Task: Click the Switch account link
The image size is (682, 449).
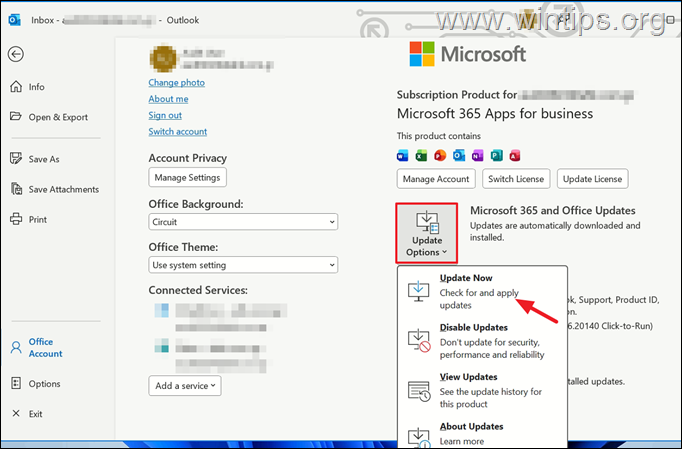Action: [x=177, y=131]
